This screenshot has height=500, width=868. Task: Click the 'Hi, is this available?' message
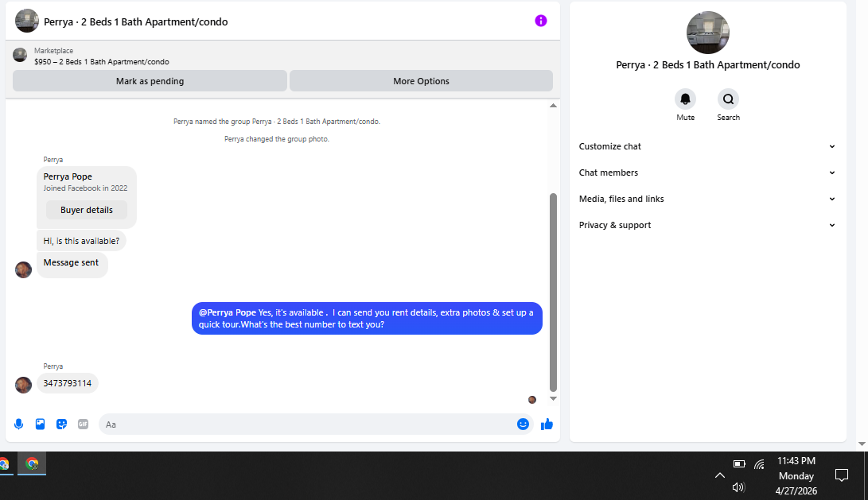point(81,241)
